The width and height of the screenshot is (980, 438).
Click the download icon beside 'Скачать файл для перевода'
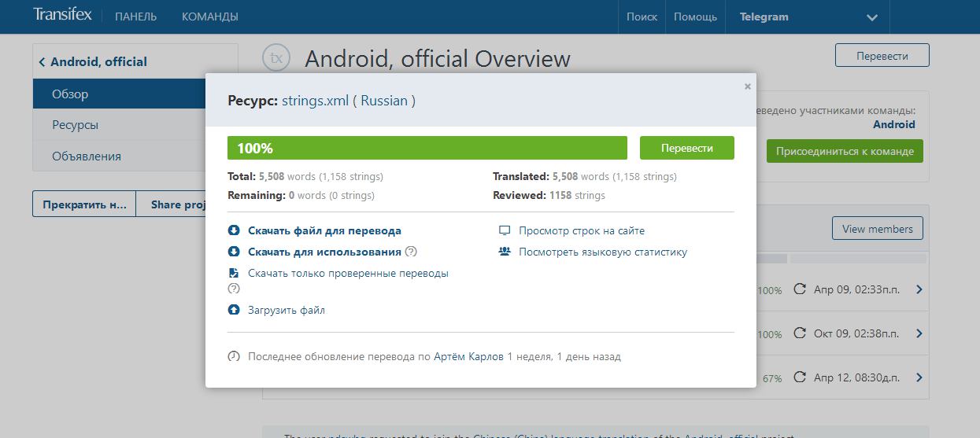[233, 230]
